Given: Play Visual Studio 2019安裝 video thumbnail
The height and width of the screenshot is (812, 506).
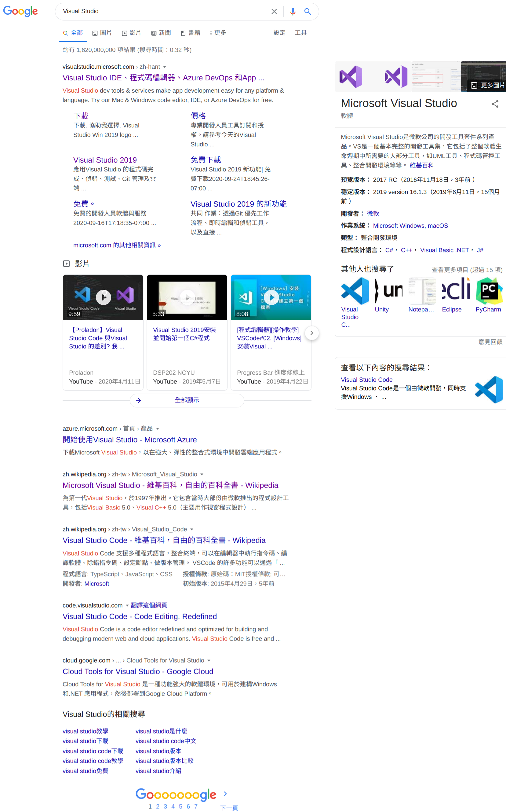Looking at the screenshot, I should (x=187, y=297).
